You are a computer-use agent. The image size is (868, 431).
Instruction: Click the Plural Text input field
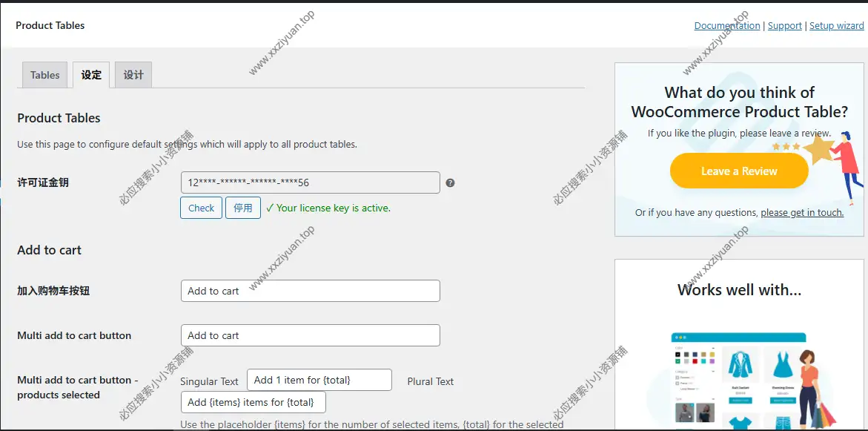pyautogui.click(x=253, y=402)
